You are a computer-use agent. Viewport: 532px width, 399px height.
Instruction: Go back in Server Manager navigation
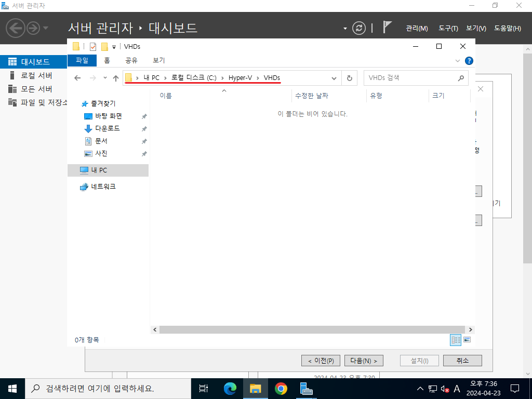pyautogui.click(x=16, y=28)
